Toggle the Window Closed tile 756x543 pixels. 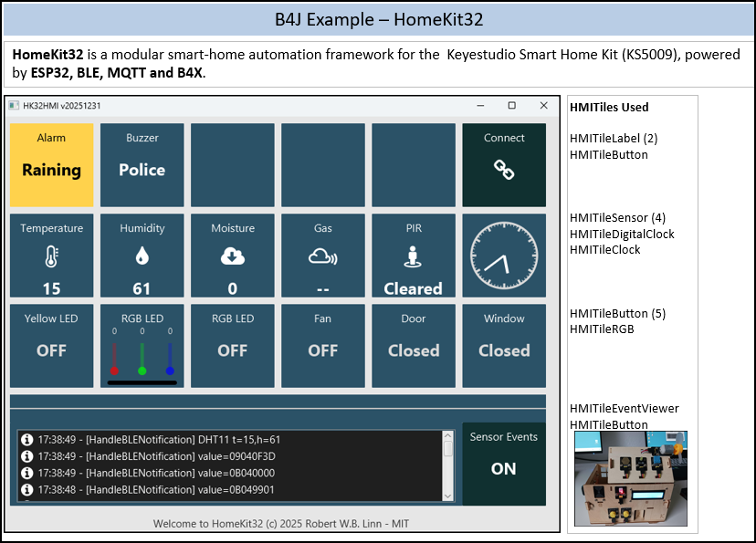tap(504, 346)
